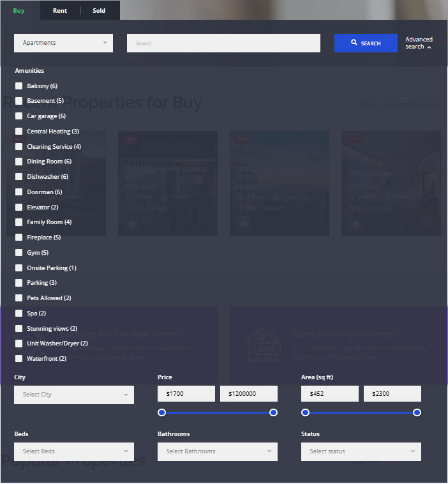Click the maximum area slider handle
The width and height of the screenshot is (448, 484).
tap(417, 412)
